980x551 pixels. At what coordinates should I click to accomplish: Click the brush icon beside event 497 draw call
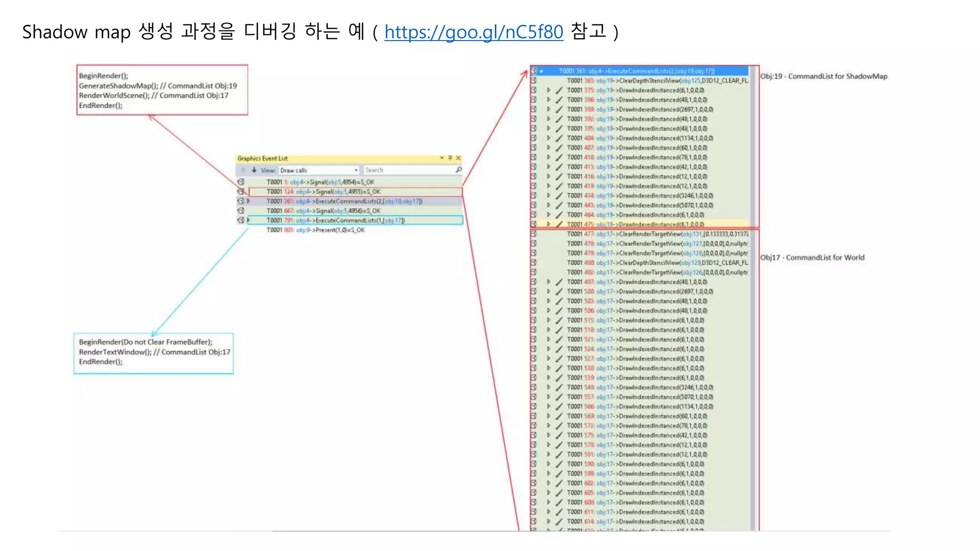[559, 282]
